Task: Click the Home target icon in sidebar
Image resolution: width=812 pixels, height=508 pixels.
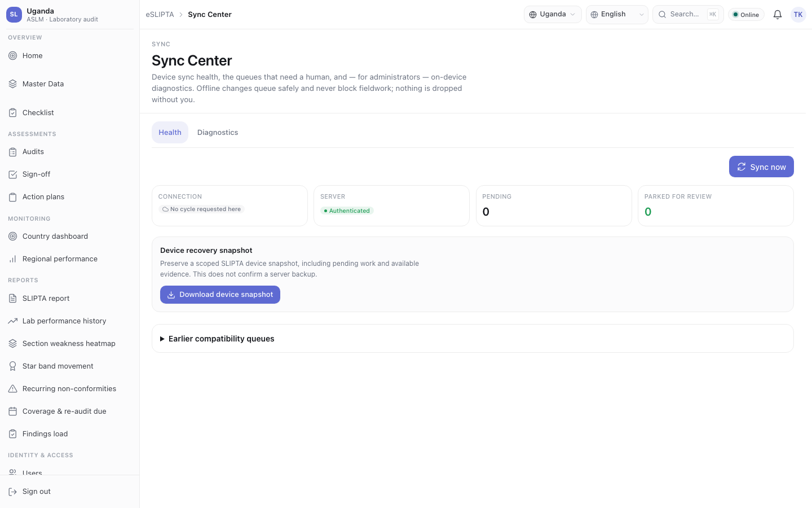Action: [x=12, y=55]
